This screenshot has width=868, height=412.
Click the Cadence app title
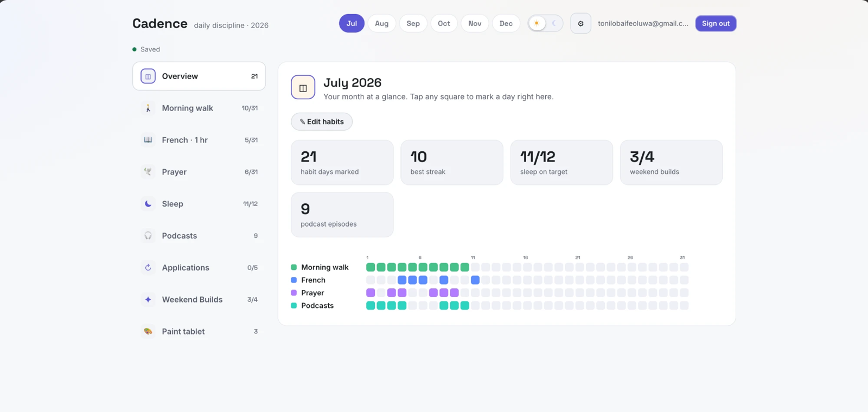point(160,23)
